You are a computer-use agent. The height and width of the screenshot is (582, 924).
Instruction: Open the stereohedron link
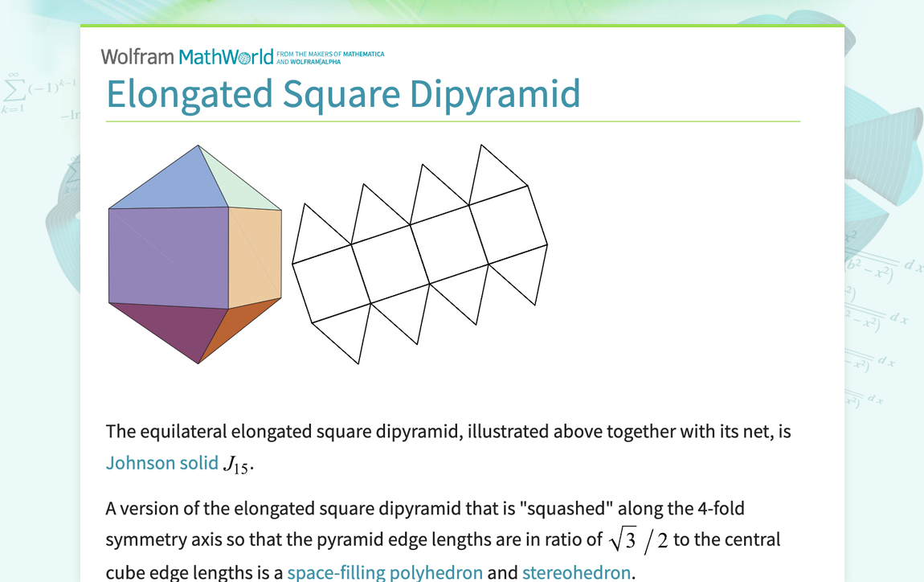[x=576, y=572]
